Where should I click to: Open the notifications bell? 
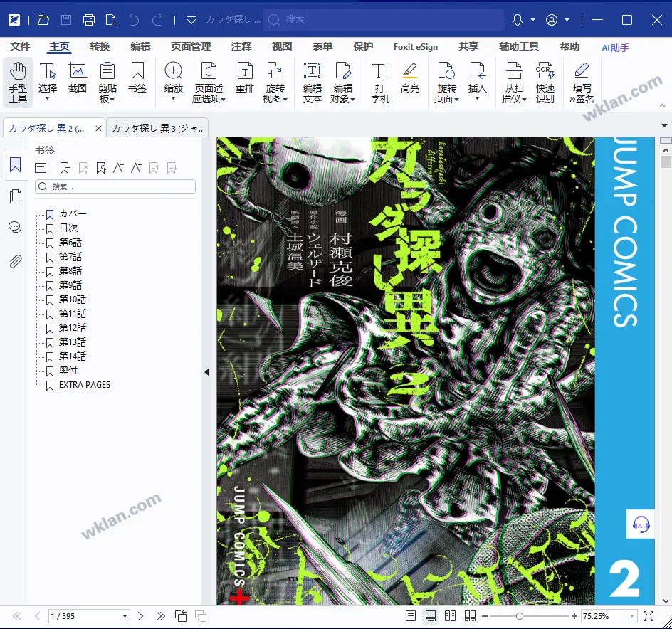(x=518, y=20)
